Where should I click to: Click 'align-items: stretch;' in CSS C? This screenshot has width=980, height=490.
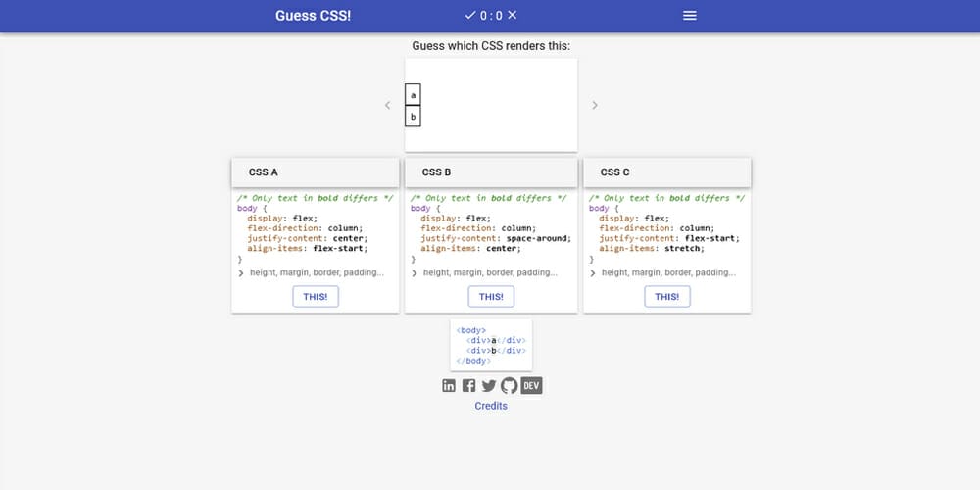tap(652, 249)
